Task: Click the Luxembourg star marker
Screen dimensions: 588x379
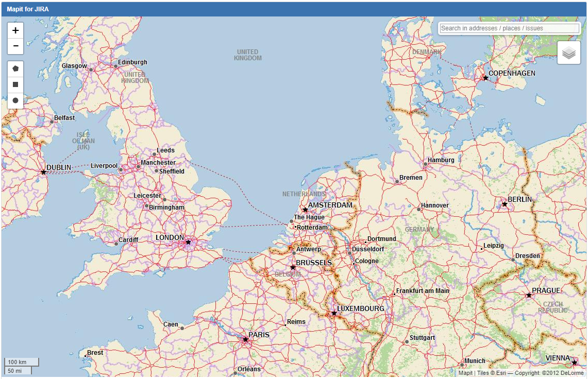Action: pyautogui.click(x=334, y=313)
